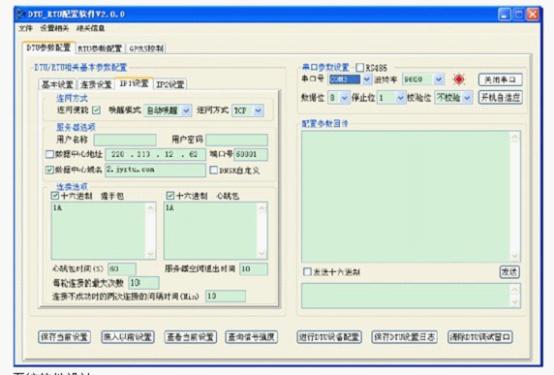
Task: Select the IP2设置 sub-tab
Action: pos(170,84)
